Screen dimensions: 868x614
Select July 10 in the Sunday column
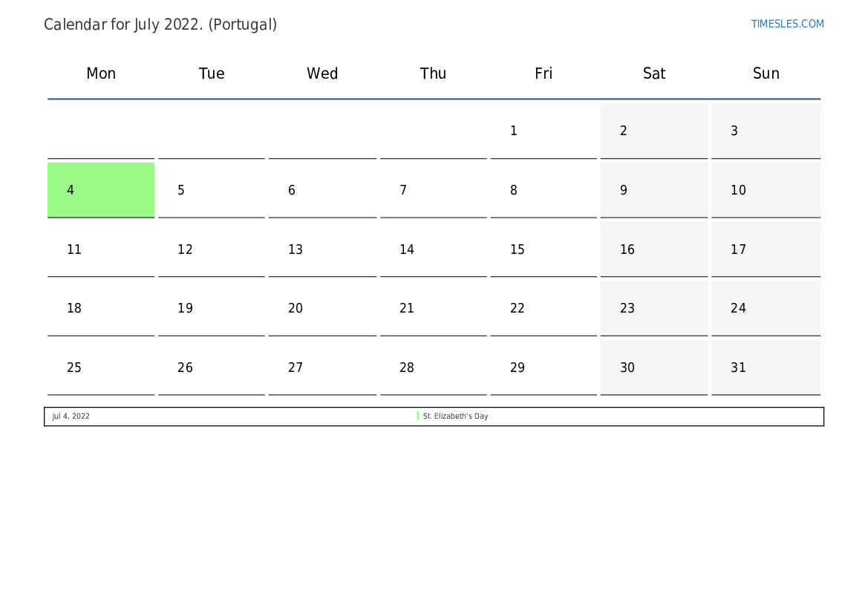(766, 190)
